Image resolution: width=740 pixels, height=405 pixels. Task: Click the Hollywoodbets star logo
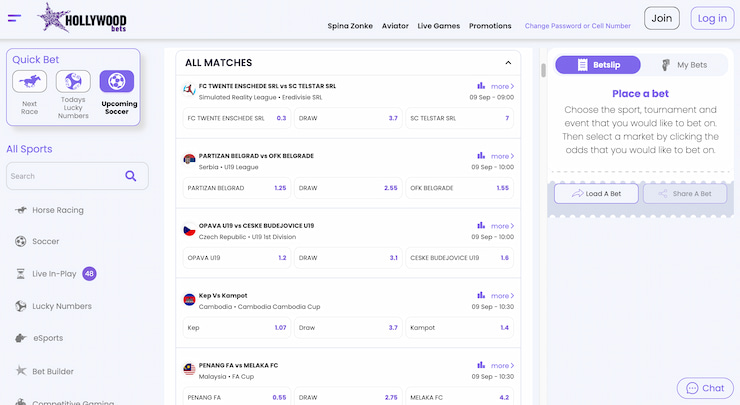82,18
